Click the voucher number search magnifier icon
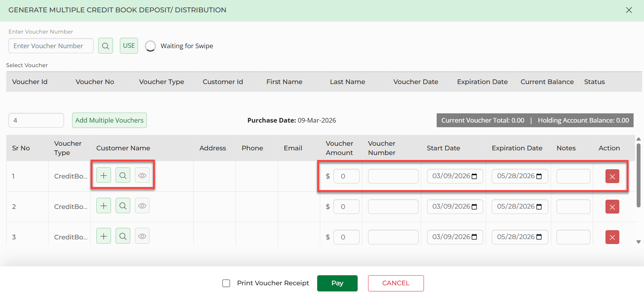 105,46
